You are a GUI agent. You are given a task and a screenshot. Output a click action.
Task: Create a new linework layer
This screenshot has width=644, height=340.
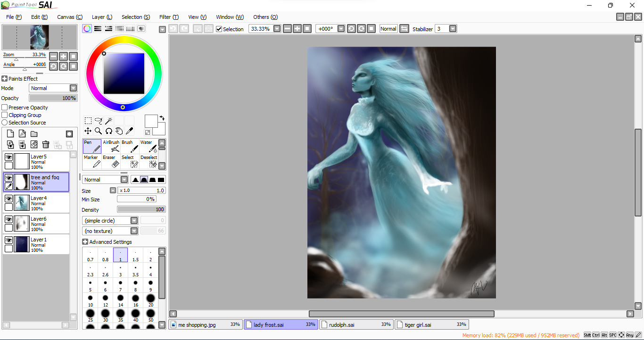tap(22, 134)
